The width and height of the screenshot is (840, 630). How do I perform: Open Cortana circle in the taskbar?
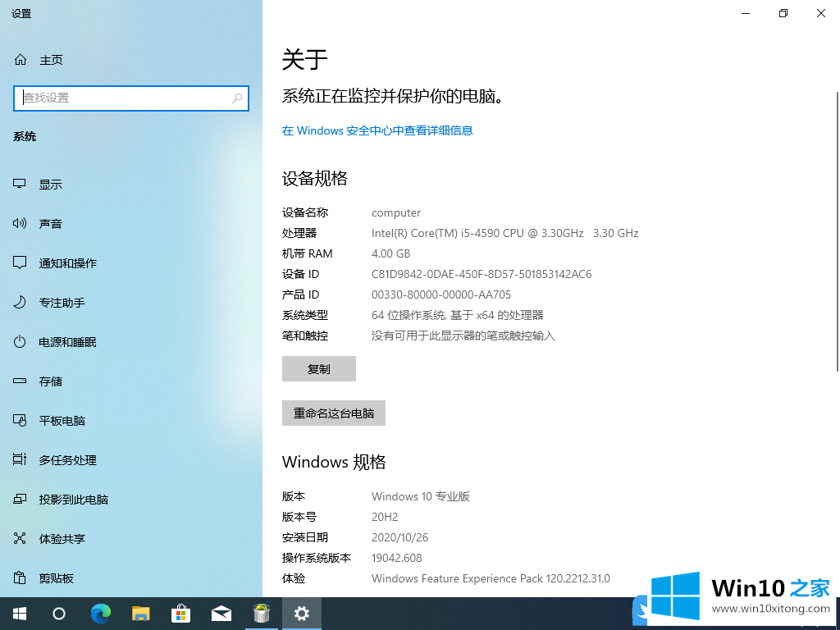click(x=59, y=614)
